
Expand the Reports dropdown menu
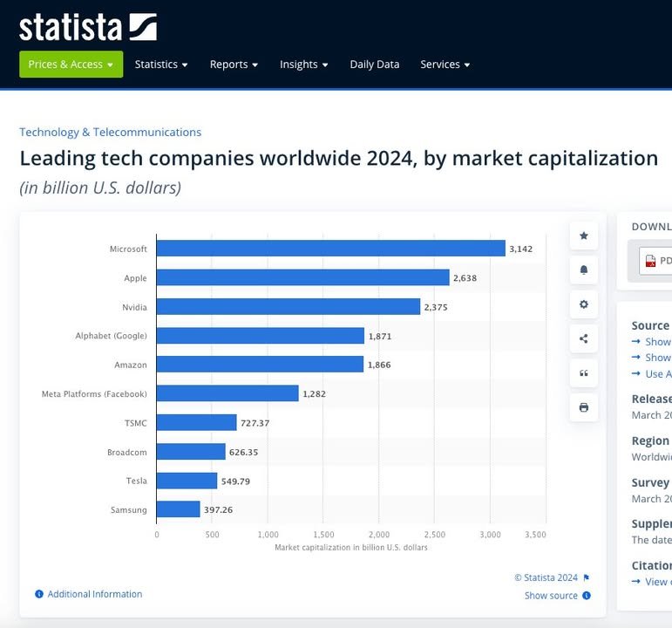click(234, 65)
